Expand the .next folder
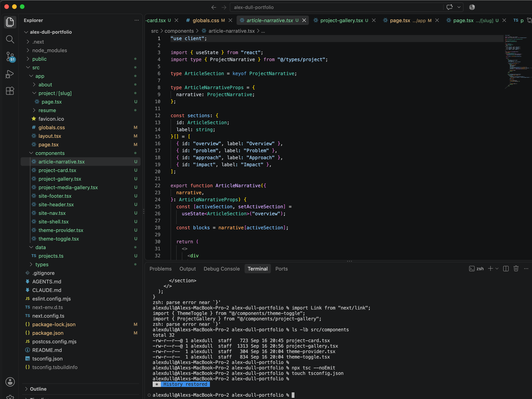The width and height of the screenshot is (532, 399). click(28, 42)
